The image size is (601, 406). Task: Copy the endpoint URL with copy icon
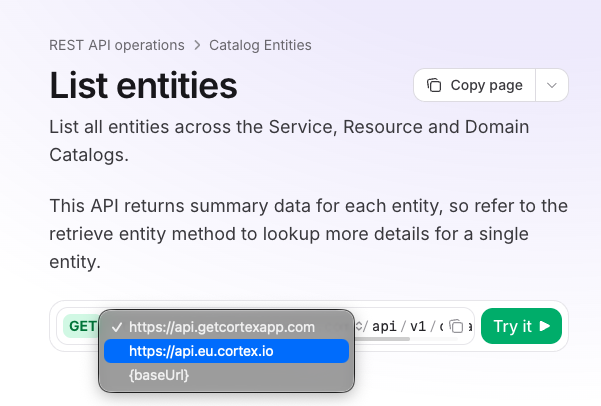(x=456, y=326)
